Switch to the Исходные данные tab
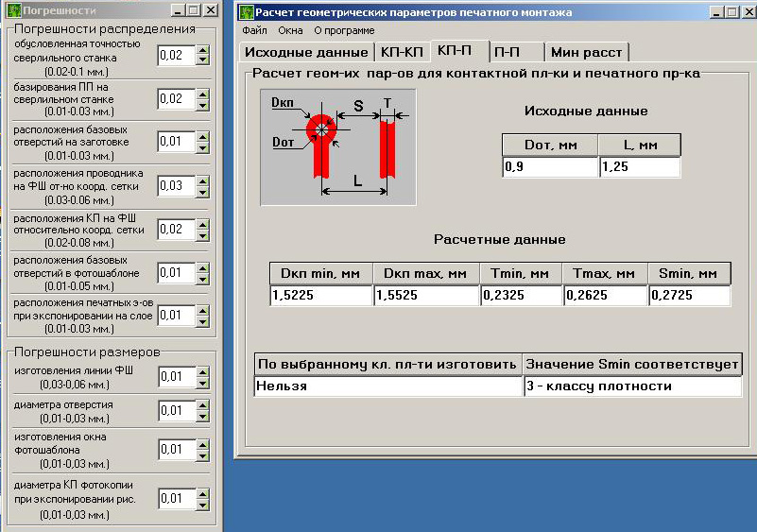Screen dimensions: 757x532 [x=304, y=52]
